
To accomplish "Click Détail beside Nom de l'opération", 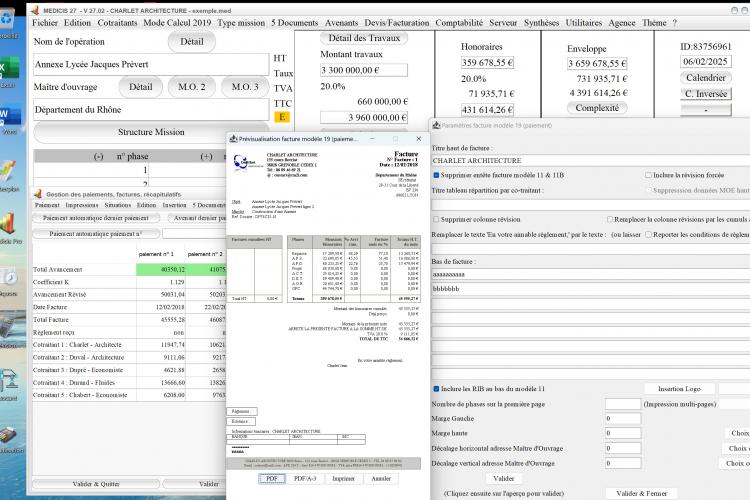I will pyautogui.click(x=191, y=42).
